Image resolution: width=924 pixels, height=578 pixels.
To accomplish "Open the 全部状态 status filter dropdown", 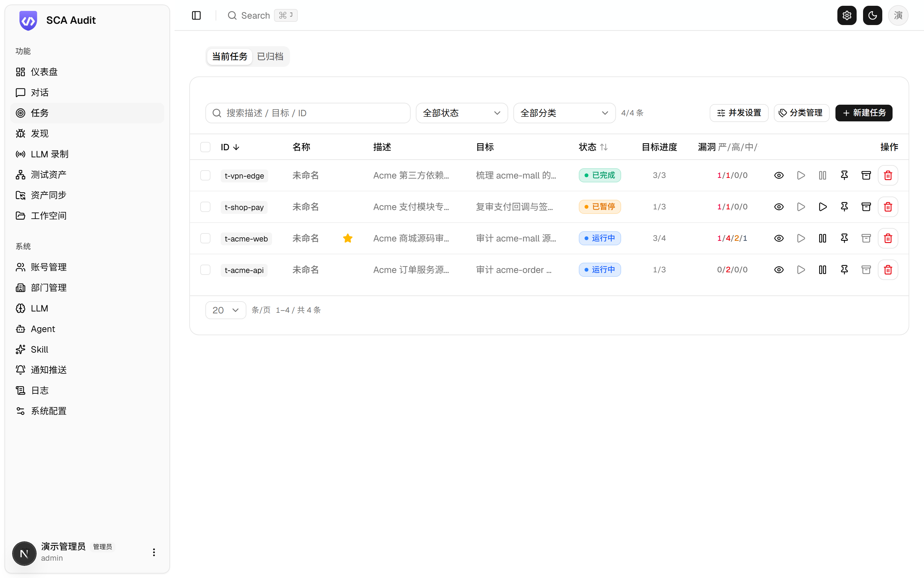I will point(462,113).
